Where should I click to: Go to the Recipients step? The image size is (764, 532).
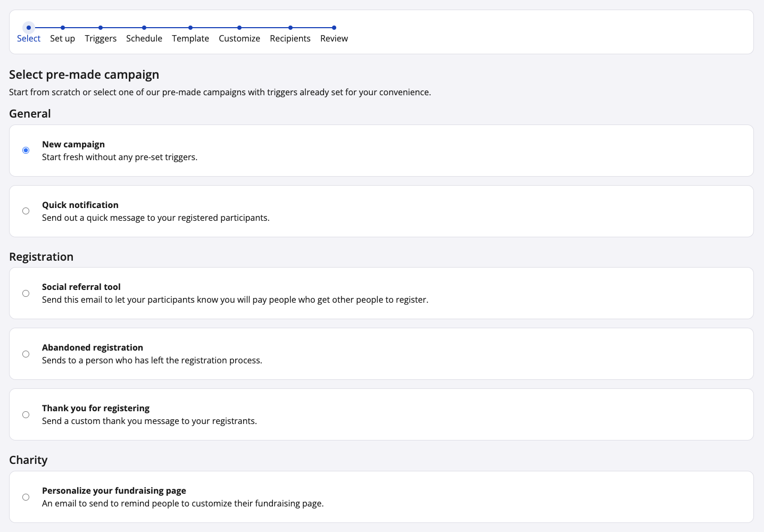click(290, 33)
